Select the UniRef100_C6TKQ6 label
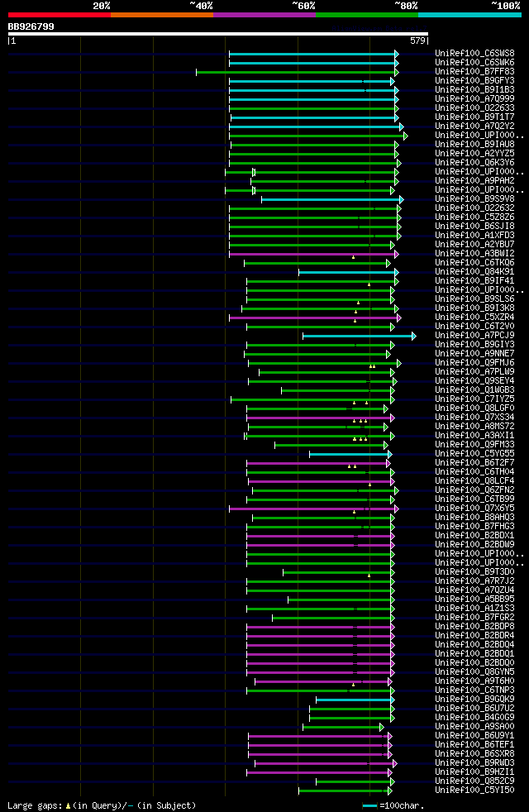 point(474,263)
